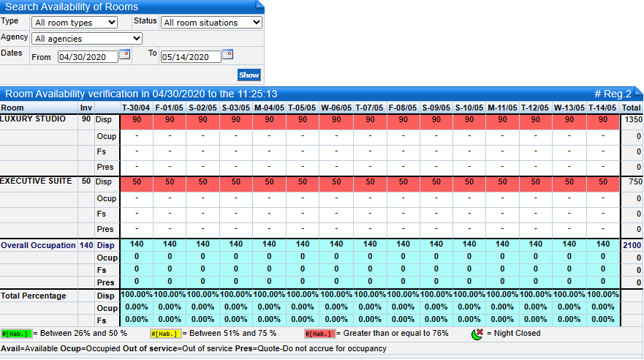Click Total Percentage Fs 0.00% under T-14/05
Image resolution: width=644 pixels, height=360 pixels.
click(x=603, y=319)
